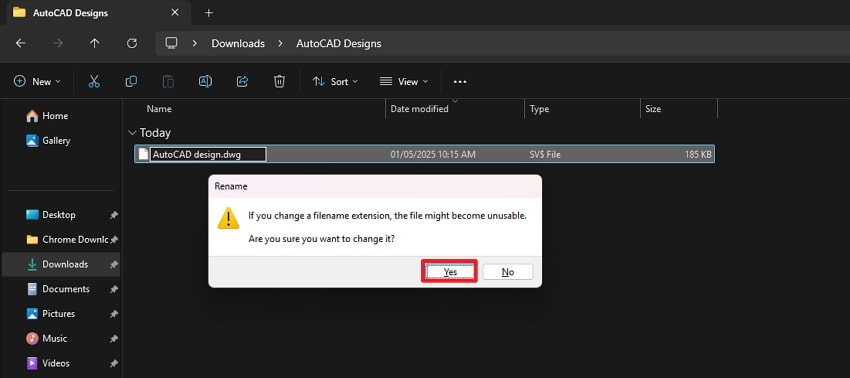Click the Forward navigation arrow
Screen dimensions: 850x378
pos(58,43)
